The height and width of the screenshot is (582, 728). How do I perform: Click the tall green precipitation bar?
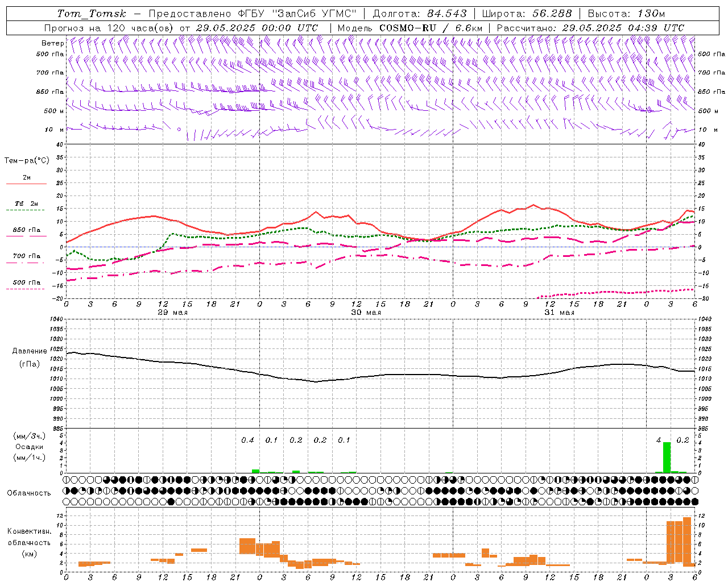tap(667, 458)
